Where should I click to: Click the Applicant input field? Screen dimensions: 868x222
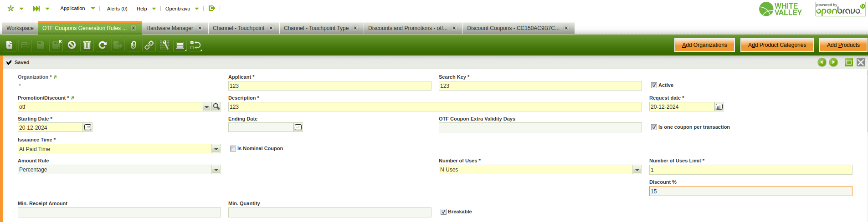(329, 86)
